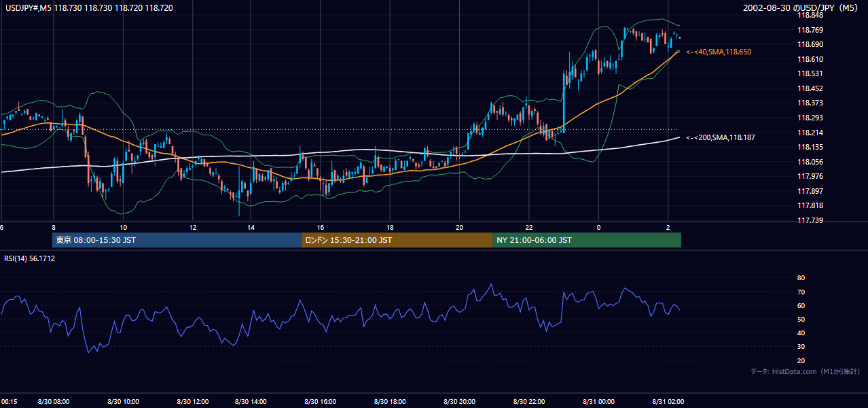Click the 8/30 10:00 date axis label
This screenshot has width=868, height=408.
click(123, 402)
